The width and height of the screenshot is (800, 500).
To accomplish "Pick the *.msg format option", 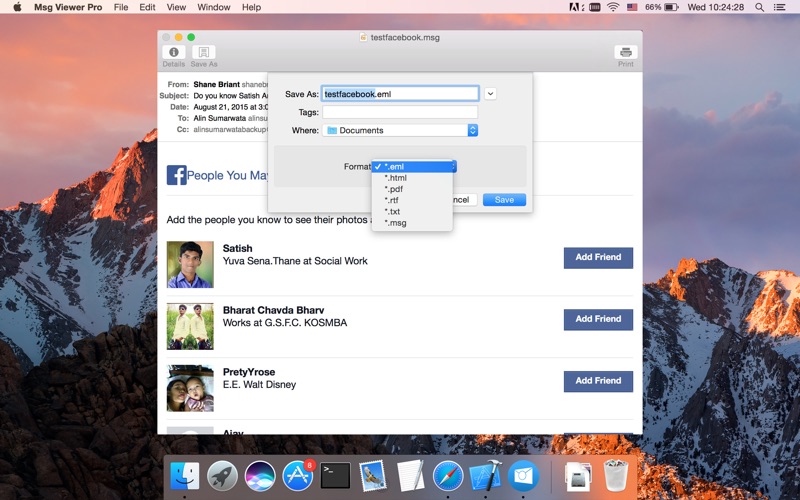I will (x=396, y=223).
